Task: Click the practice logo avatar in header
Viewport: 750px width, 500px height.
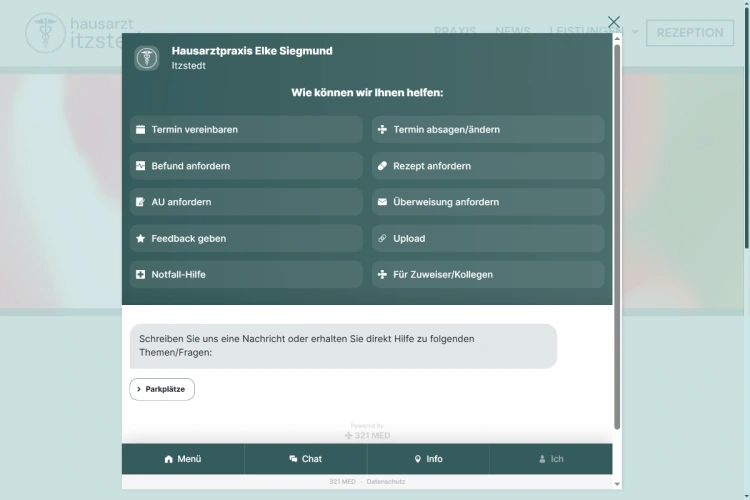Action: click(x=147, y=58)
